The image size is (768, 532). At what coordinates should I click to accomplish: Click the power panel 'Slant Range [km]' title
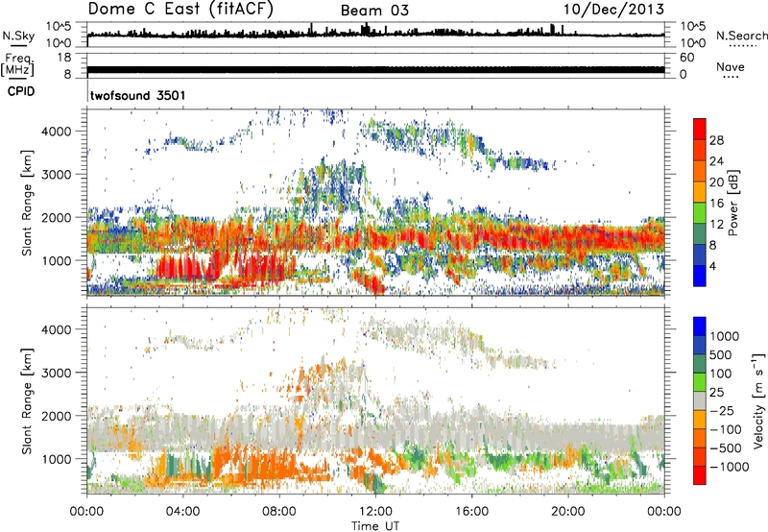pyautogui.click(x=27, y=203)
